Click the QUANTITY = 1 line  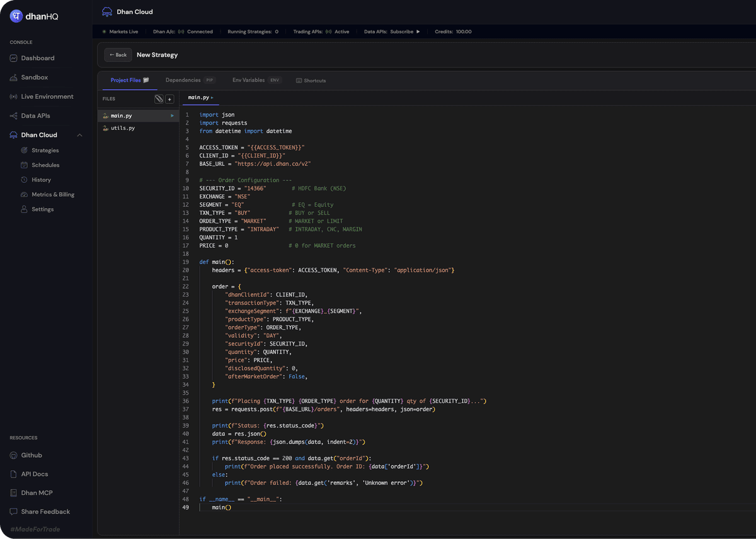tap(219, 238)
